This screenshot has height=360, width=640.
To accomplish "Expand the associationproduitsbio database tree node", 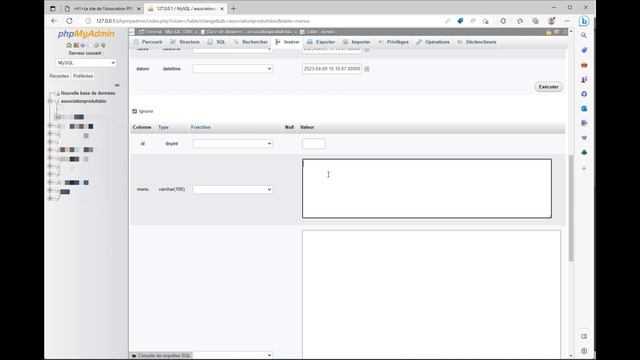I will (51, 101).
